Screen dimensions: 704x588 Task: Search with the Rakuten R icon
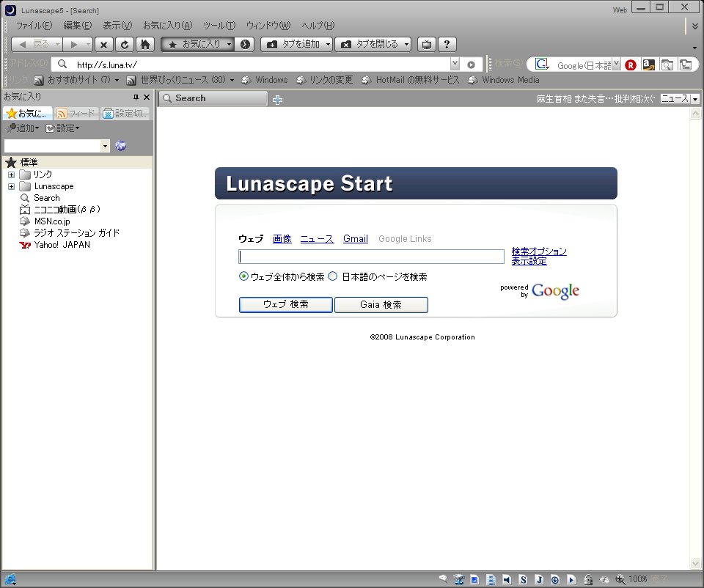(x=631, y=65)
